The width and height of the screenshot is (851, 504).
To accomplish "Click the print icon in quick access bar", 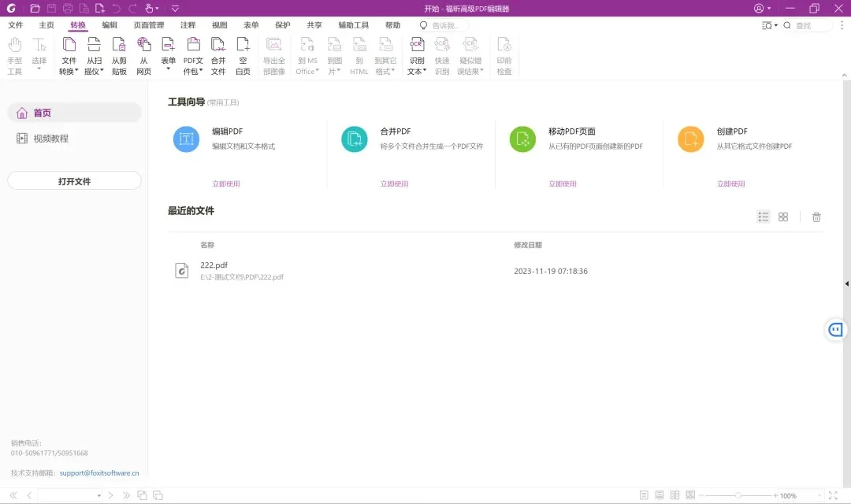I will 67,8.
